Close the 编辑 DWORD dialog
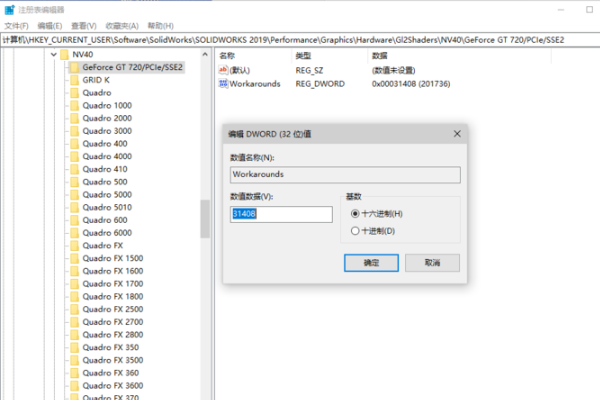Screen dimensions: 600x400 click(x=457, y=134)
